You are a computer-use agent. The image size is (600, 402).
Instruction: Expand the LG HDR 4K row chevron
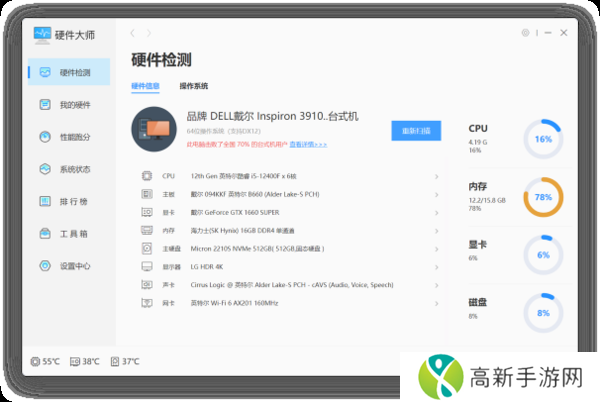pyautogui.click(x=437, y=267)
